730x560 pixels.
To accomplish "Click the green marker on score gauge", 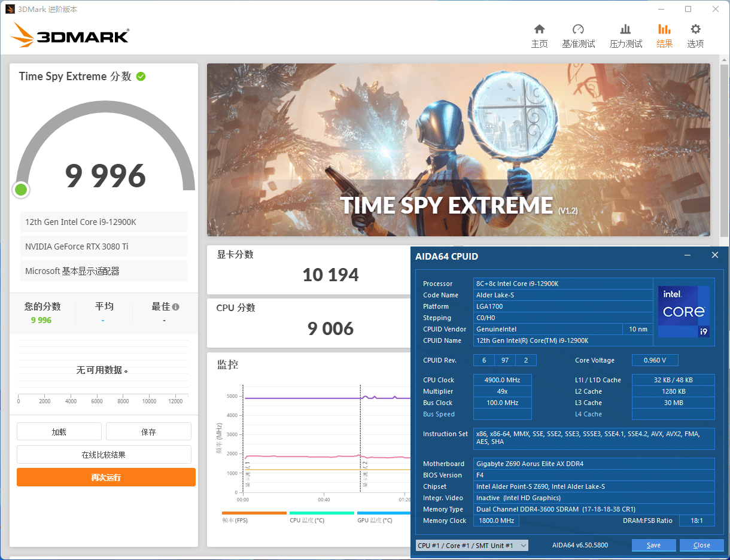I will tap(22, 190).
